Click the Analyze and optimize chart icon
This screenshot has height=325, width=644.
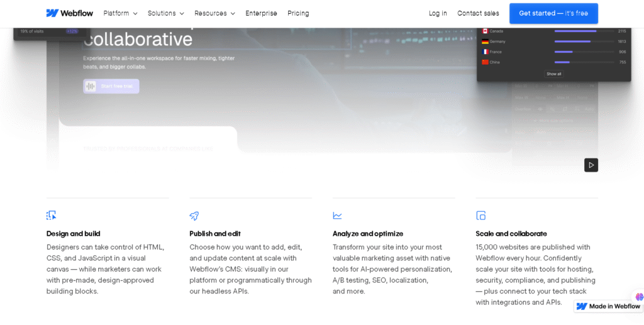pyautogui.click(x=338, y=216)
